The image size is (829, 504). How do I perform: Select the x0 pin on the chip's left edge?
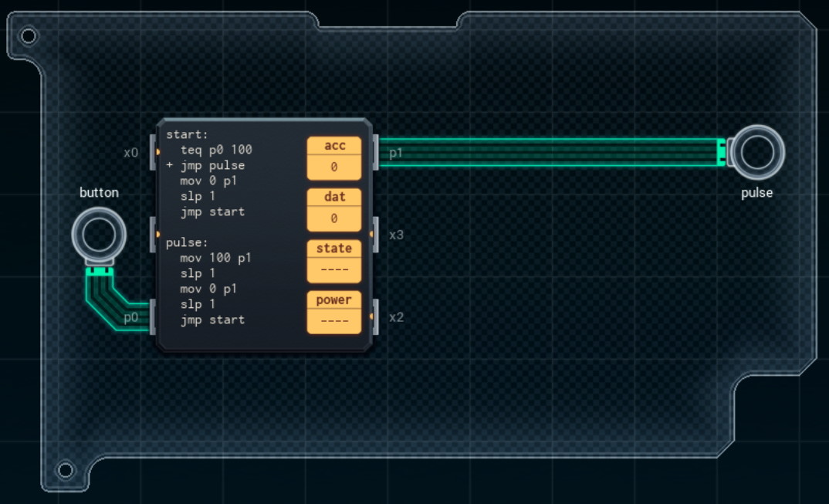152,152
